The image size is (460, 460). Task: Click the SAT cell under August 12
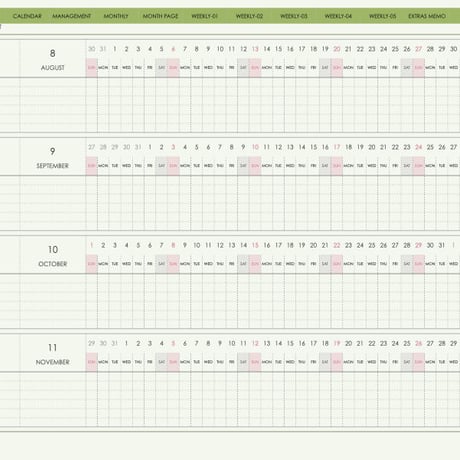click(x=243, y=68)
